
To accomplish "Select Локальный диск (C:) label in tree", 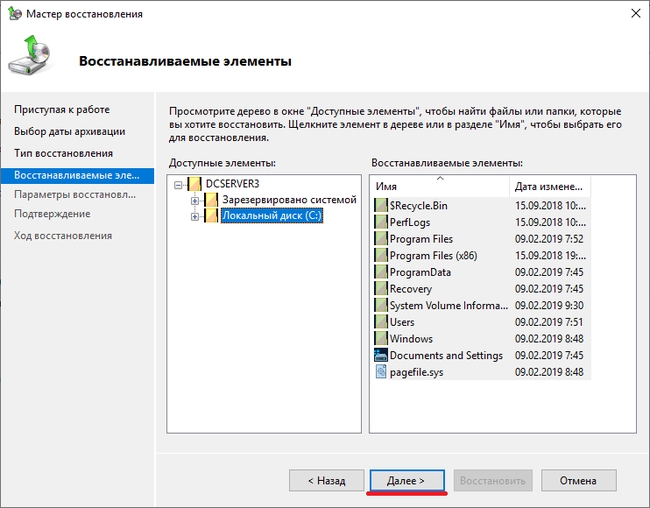I will click(272, 216).
